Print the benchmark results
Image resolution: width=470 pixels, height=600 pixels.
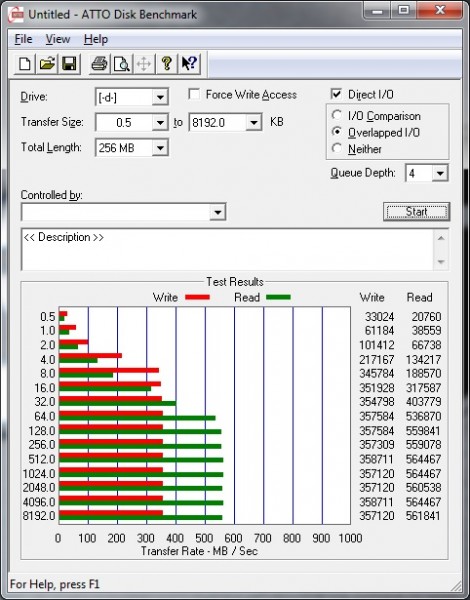[99, 64]
